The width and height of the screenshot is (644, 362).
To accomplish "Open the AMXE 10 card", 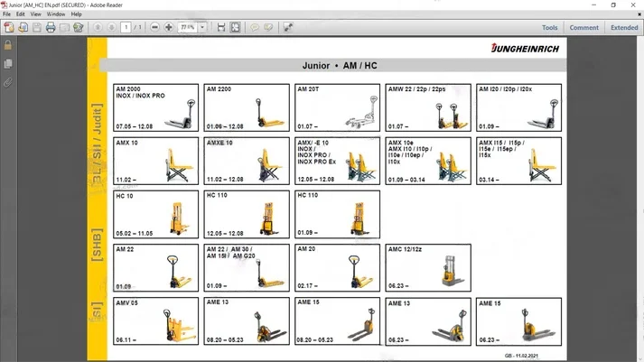I will [x=247, y=161].
